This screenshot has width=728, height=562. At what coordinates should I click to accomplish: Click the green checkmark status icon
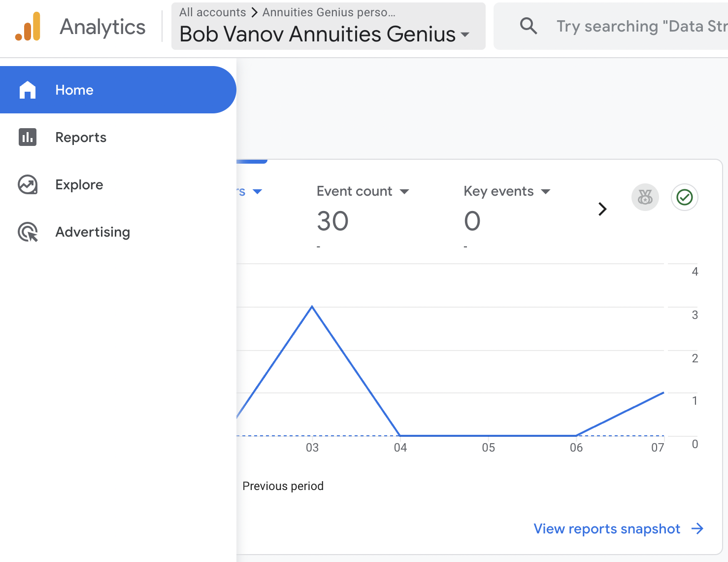[x=684, y=197]
